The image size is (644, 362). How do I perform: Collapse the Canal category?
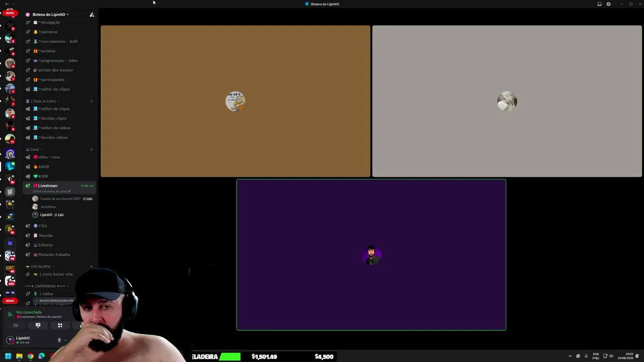[35, 150]
